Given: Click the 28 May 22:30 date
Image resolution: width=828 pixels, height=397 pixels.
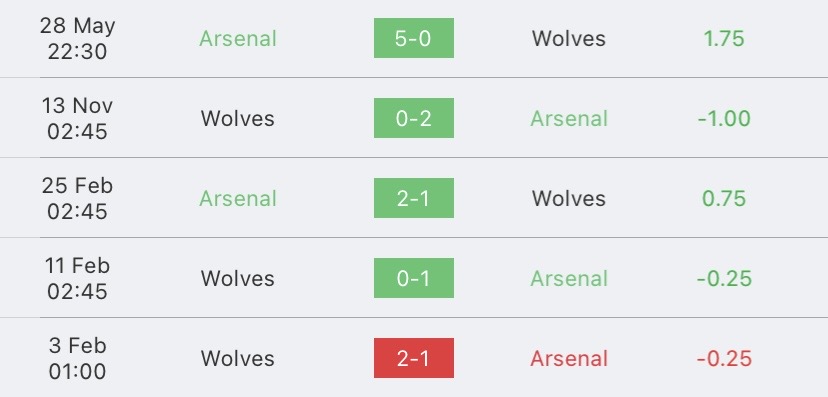Looking at the screenshot, I should coord(78,39).
